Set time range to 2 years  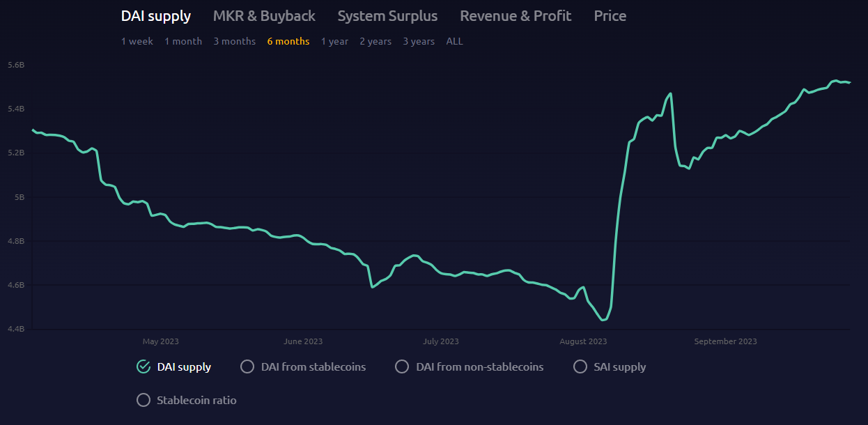click(375, 41)
